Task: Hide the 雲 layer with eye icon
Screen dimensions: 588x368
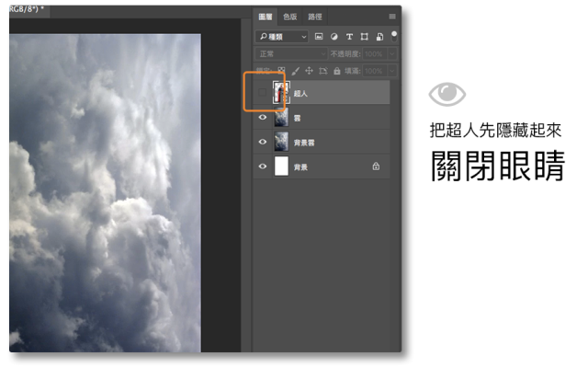Action: tap(263, 118)
